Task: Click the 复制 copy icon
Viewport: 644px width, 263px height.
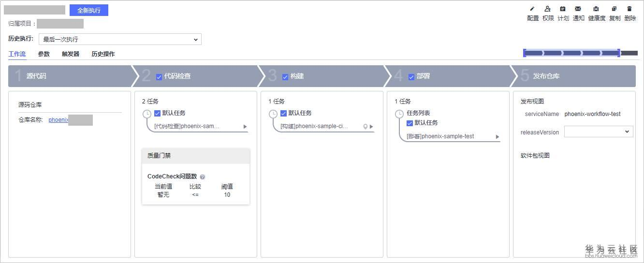Action: [x=615, y=9]
